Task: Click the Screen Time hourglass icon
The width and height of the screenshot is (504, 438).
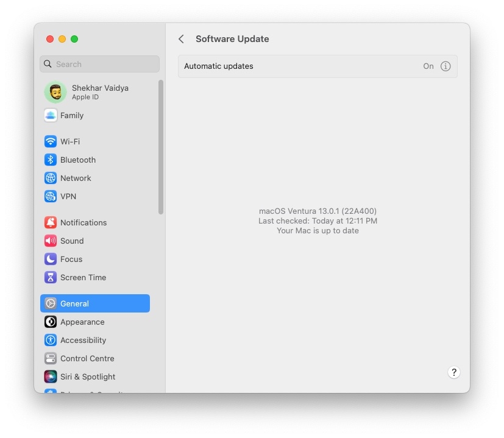Action: pos(51,277)
